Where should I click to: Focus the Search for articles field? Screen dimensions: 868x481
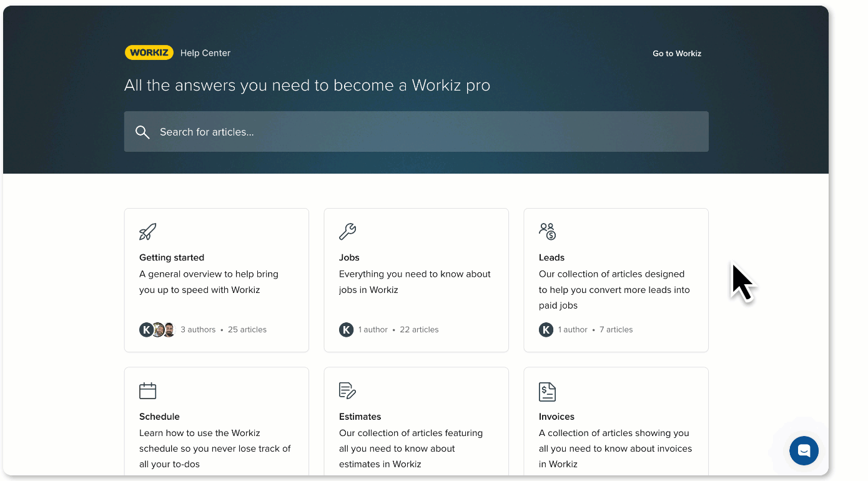[425, 132]
